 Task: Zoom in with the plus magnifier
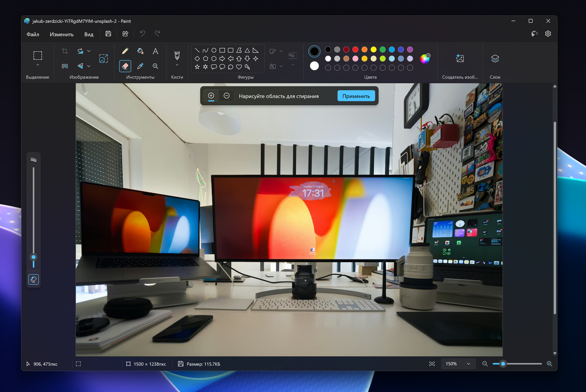[x=549, y=364]
